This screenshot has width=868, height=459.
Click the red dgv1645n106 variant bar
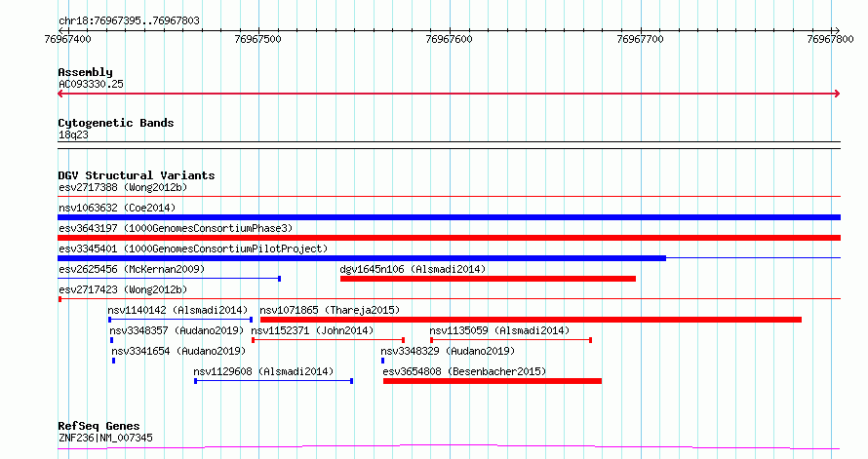point(488,279)
